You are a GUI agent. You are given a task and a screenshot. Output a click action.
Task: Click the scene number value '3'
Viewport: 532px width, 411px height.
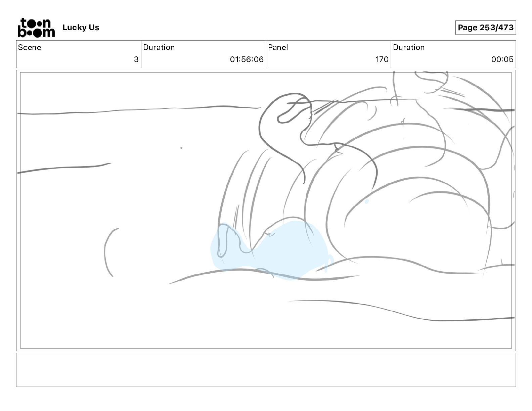136,59
